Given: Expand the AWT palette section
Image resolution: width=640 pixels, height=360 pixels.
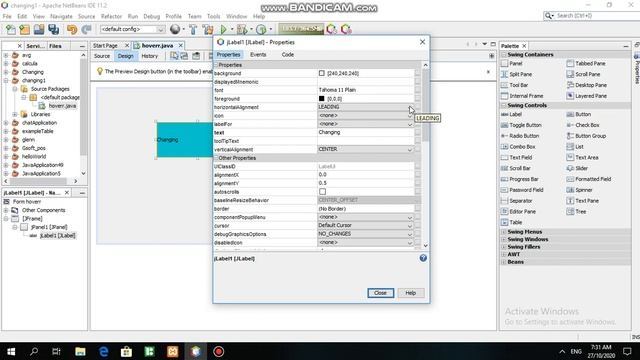Looking at the screenshot, I should pyautogui.click(x=504, y=254).
